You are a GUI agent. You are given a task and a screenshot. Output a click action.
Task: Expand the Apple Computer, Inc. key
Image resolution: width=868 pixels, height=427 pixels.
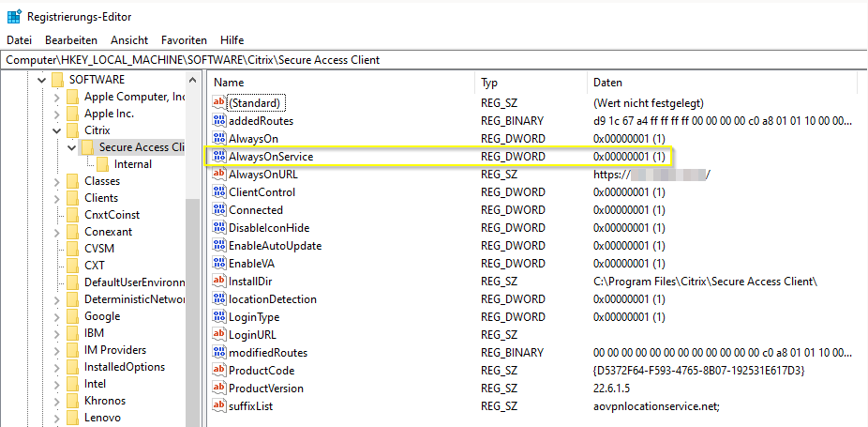[56, 97]
